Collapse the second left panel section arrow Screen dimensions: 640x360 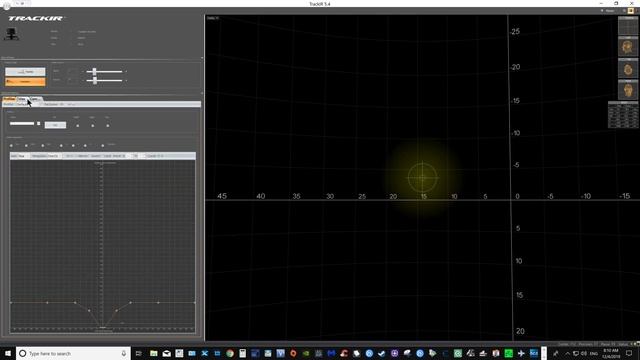click(202, 93)
